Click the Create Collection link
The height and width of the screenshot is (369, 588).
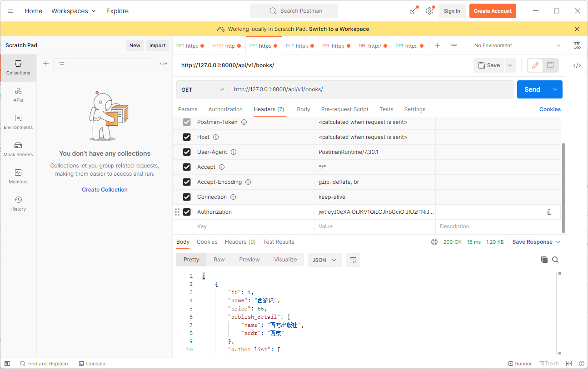tap(105, 190)
